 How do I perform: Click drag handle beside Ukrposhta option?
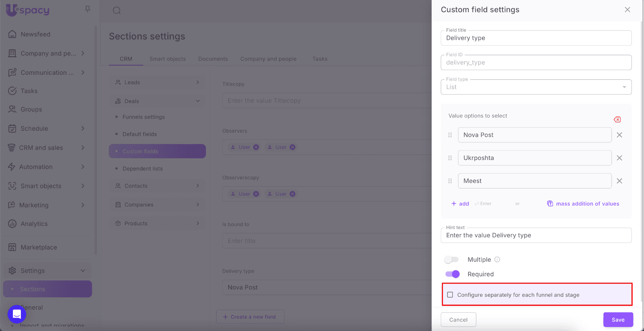[450, 158]
